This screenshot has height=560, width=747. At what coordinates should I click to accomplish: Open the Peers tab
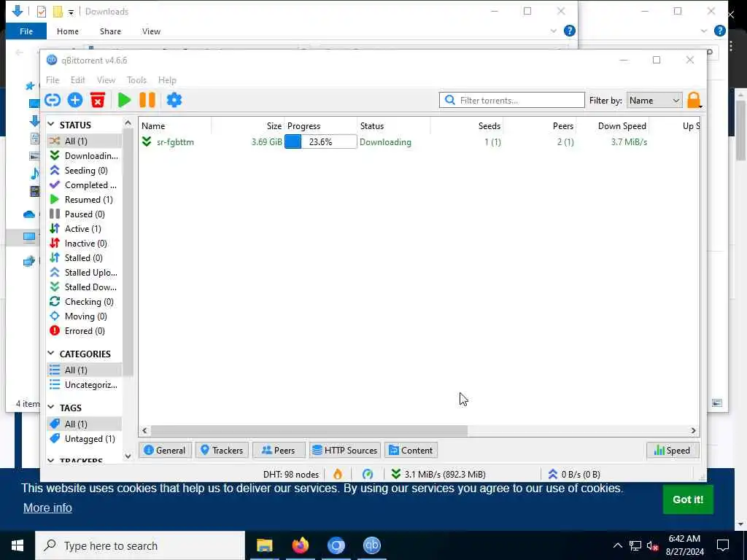tap(279, 451)
